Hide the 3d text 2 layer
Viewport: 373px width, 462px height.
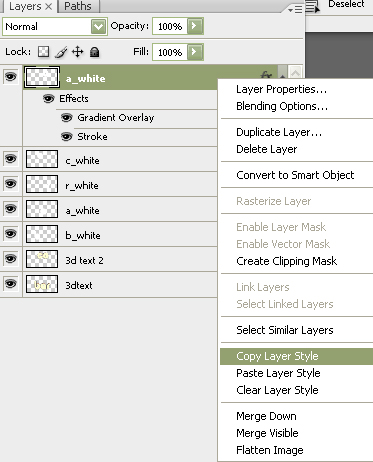[11, 258]
